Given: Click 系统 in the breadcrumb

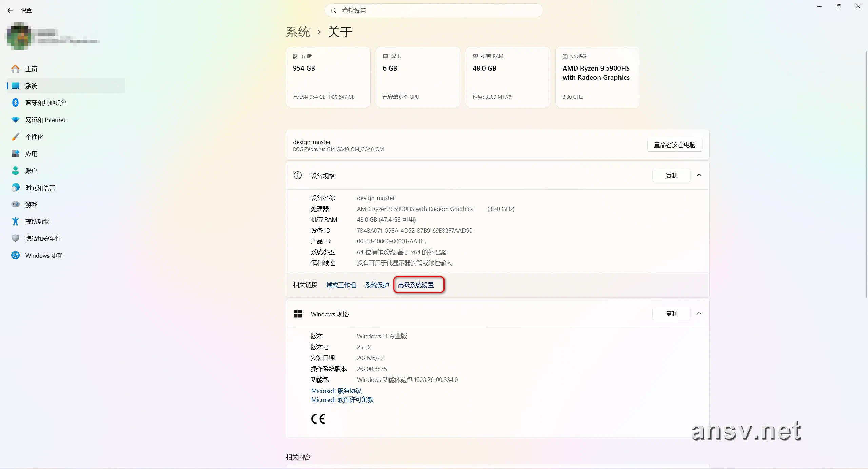Looking at the screenshot, I should point(298,32).
